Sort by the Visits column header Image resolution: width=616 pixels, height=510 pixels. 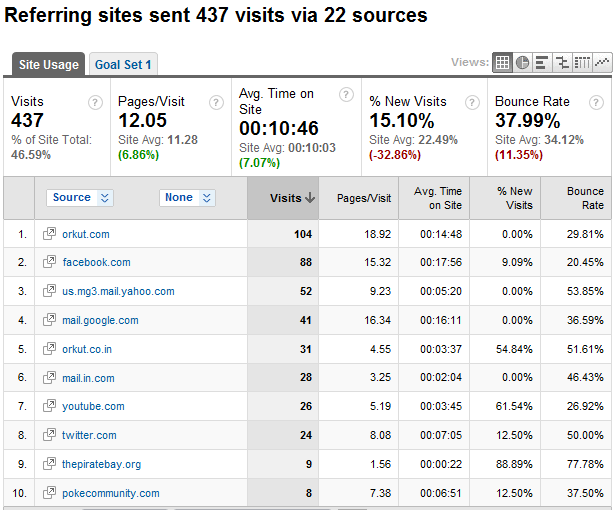[x=291, y=198]
